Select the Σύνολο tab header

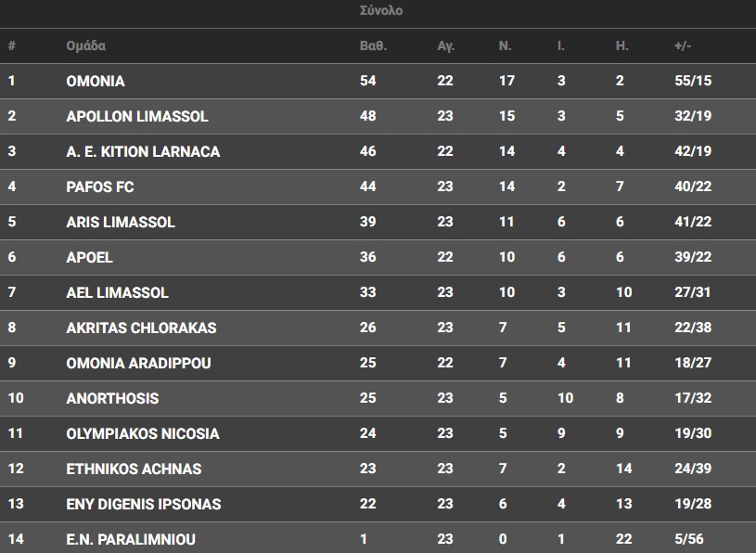coord(381,11)
